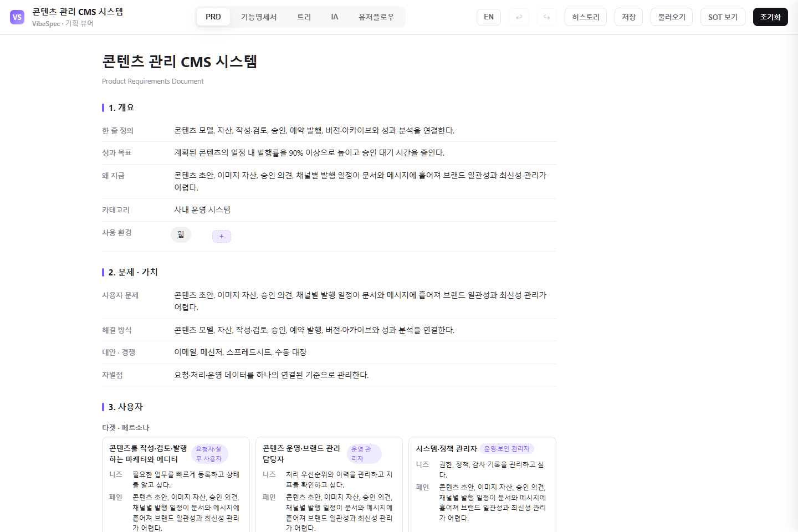Open the 기능명세서 tab
Viewport: 798px width, 532px height.
coord(259,17)
